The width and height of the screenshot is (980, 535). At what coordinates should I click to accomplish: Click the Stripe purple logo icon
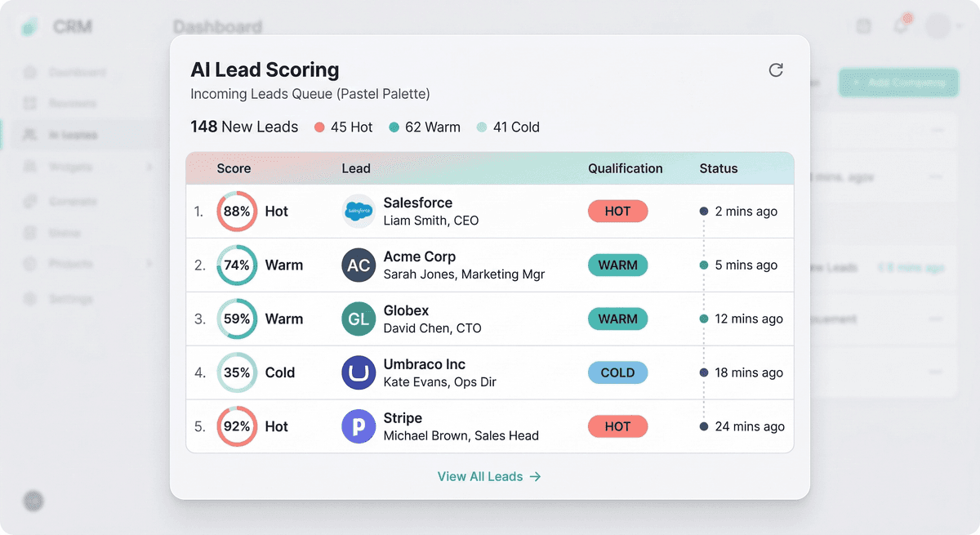click(358, 426)
